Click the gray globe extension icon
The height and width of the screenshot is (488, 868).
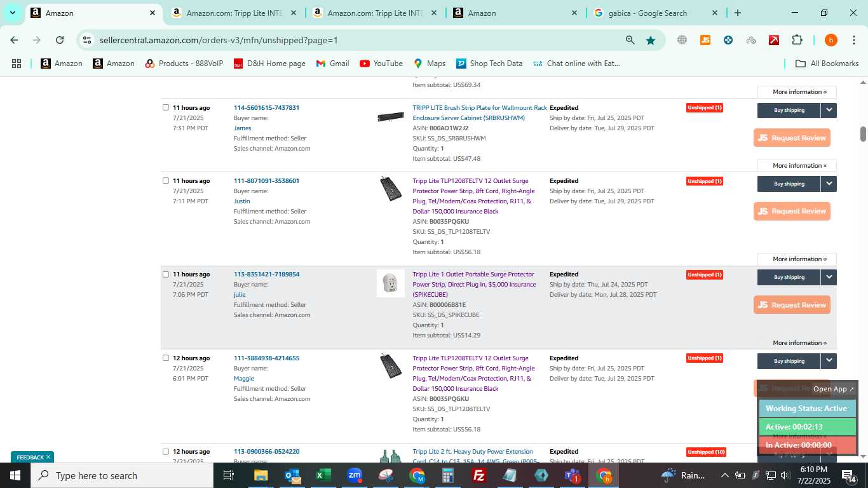(x=682, y=40)
